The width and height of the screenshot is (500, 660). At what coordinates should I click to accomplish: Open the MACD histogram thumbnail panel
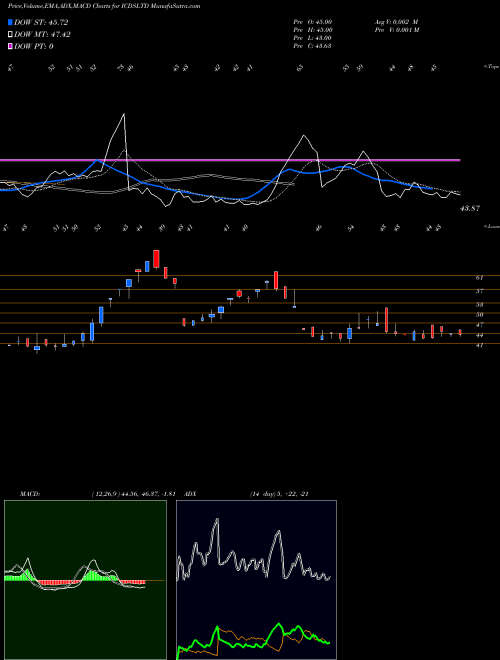click(x=85, y=580)
